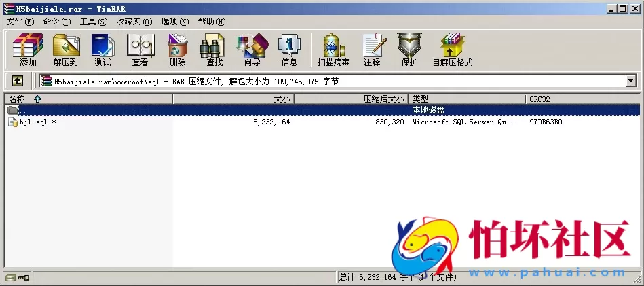644x286 pixels.
Task: Click the WinRAR title bar icon
Action: pos(9,8)
